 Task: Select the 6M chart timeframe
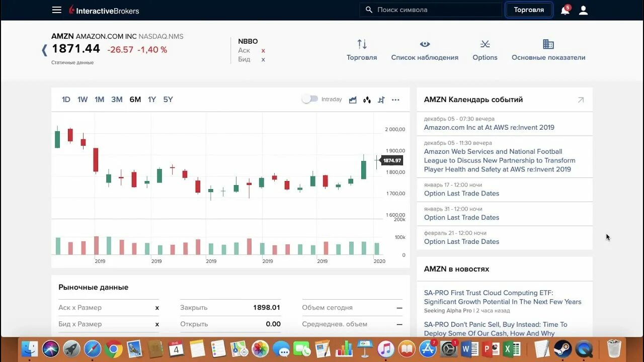coord(135,99)
